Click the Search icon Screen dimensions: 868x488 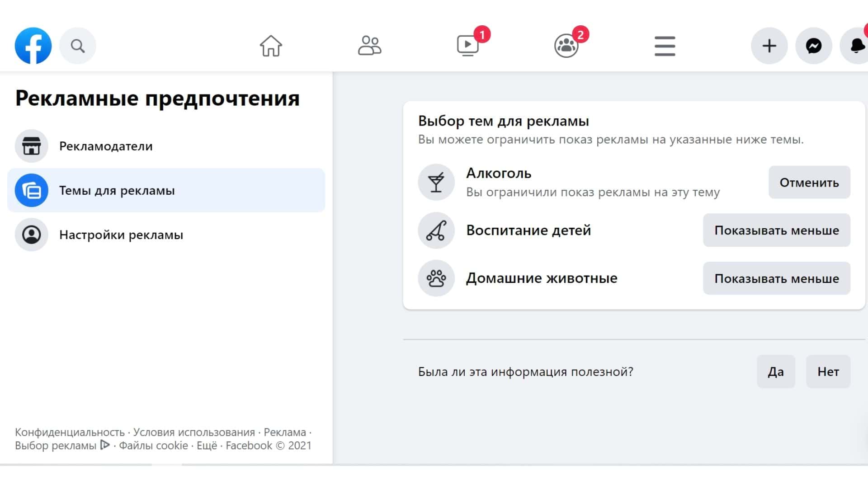coord(77,45)
